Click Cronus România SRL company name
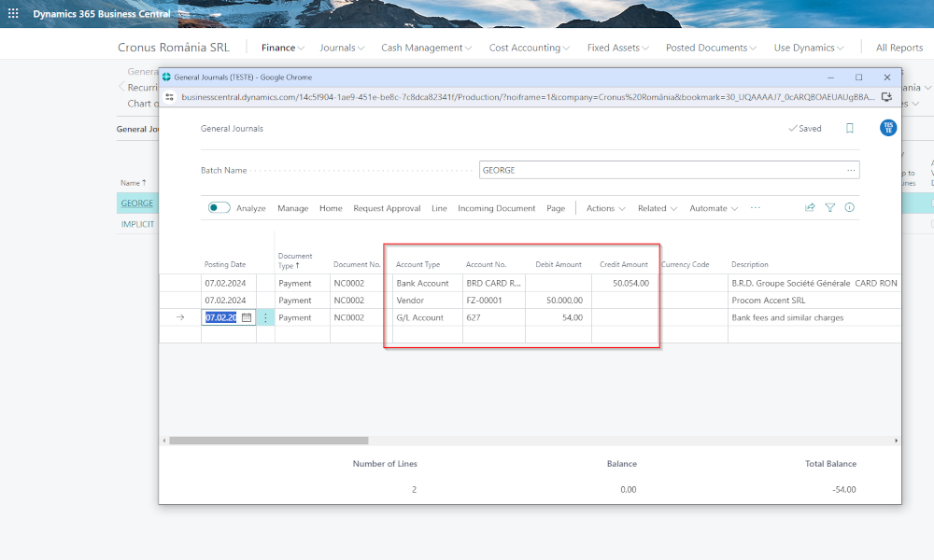 [x=174, y=47]
